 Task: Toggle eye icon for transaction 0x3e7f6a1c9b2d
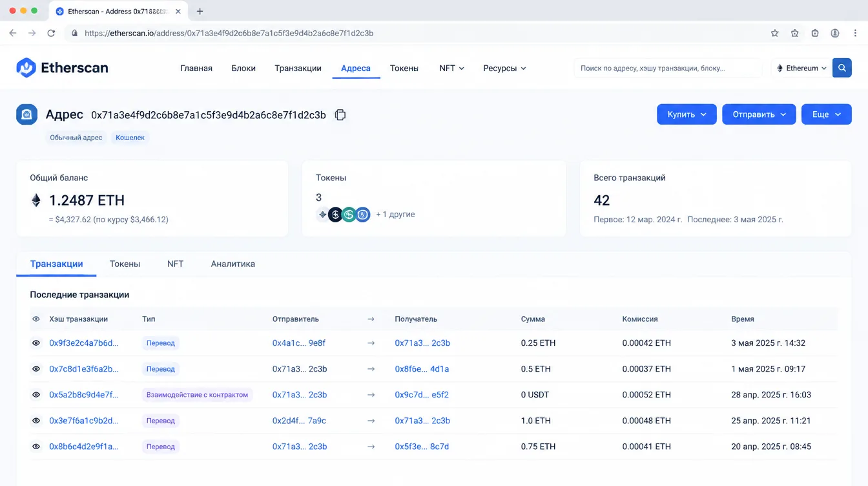(x=36, y=421)
